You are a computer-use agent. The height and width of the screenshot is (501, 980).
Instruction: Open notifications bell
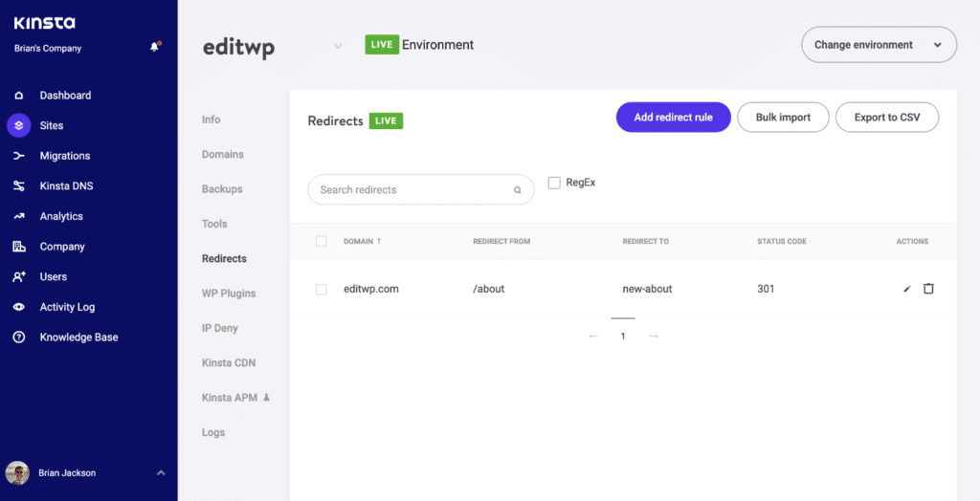coord(155,47)
